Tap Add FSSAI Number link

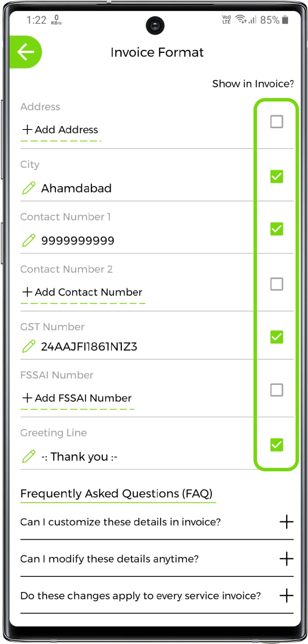coord(77,398)
